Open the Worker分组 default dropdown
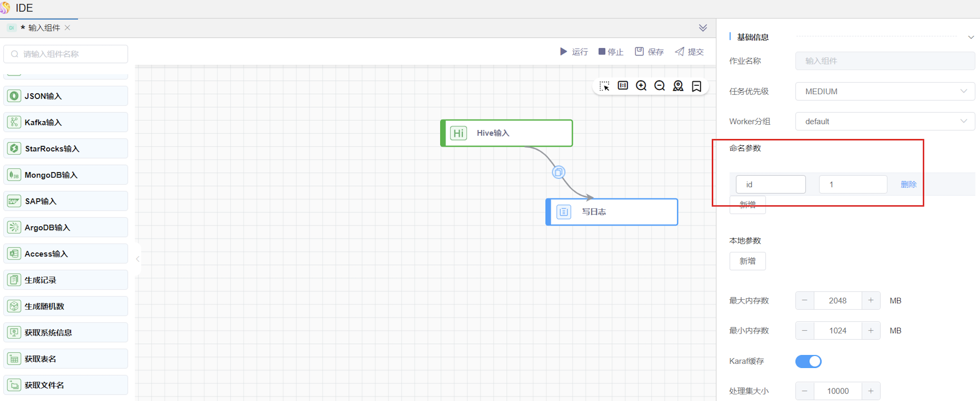 click(x=885, y=122)
